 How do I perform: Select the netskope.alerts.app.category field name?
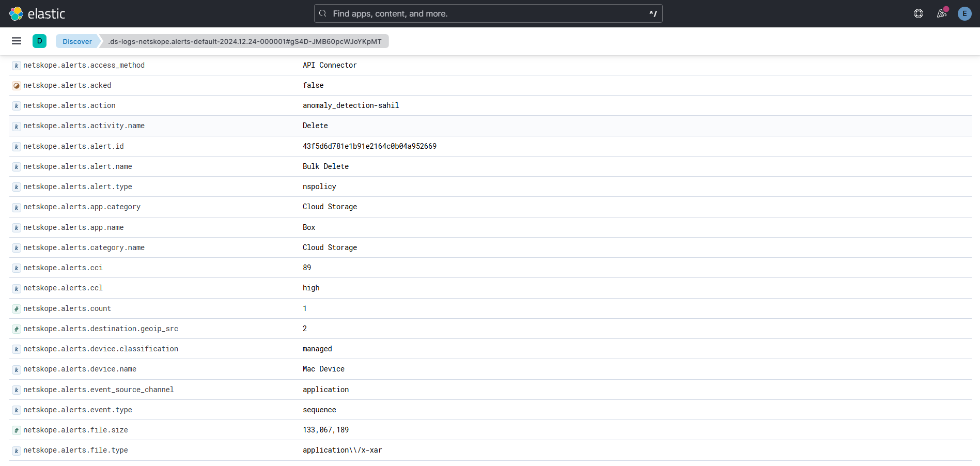pyautogui.click(x=82, y=207)
